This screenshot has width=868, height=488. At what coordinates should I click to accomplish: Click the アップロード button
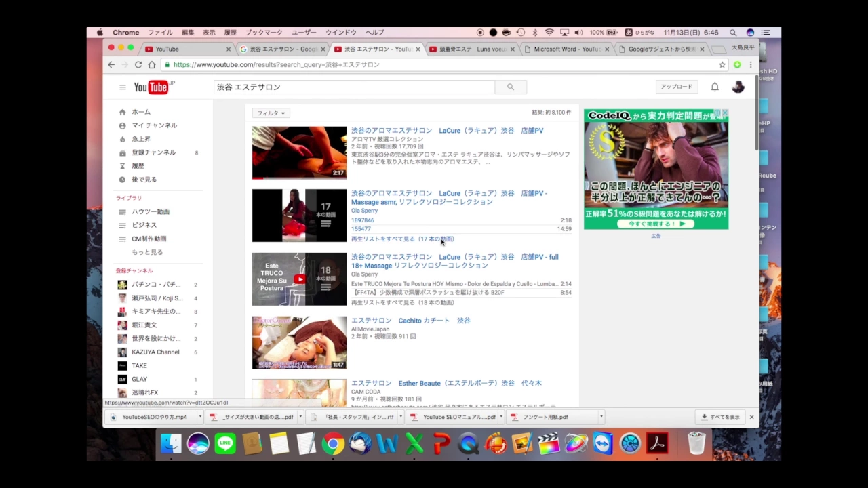[x=677, y=87]
